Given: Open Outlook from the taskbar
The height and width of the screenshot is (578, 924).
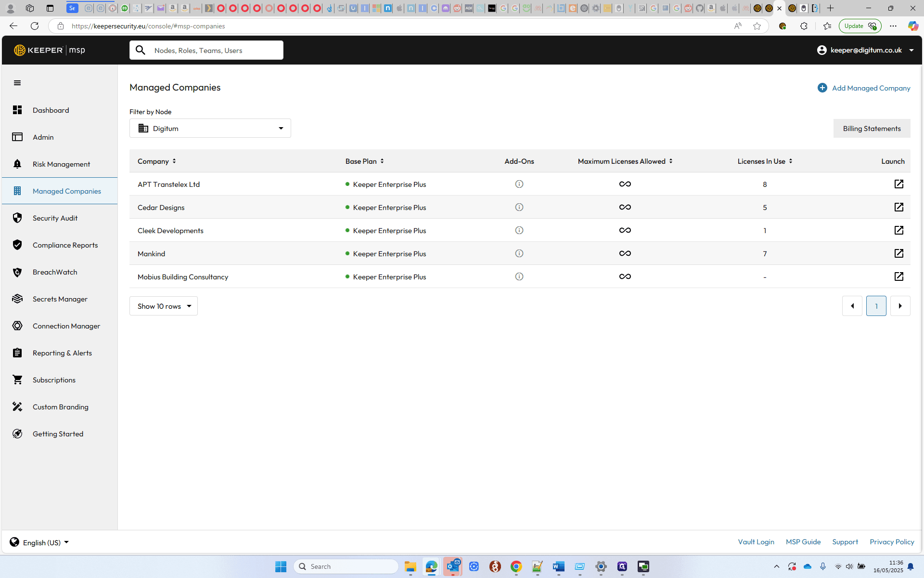Looking at the screenshot, I should click(x=453, y=566).
